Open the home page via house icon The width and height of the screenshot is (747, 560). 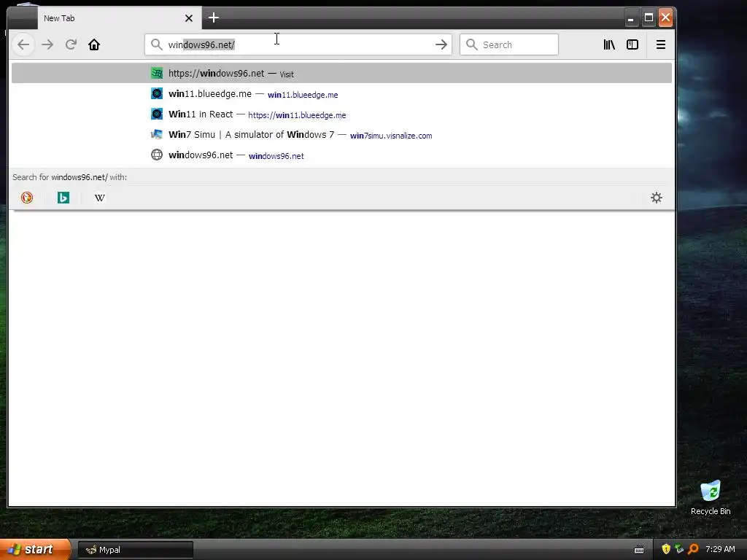point(94,44)
